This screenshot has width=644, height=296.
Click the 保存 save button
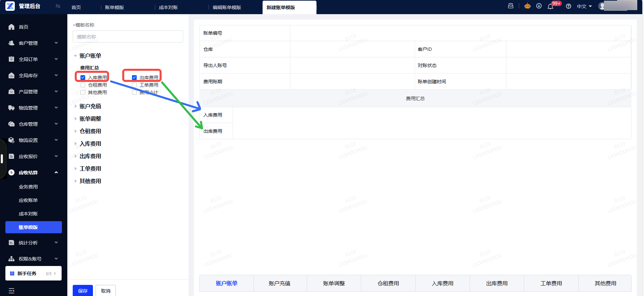click(83, 291)
